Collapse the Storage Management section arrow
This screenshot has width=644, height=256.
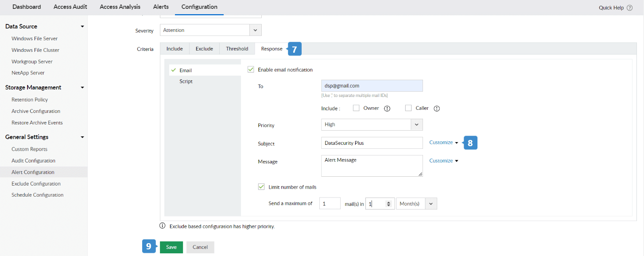point(82,88)
